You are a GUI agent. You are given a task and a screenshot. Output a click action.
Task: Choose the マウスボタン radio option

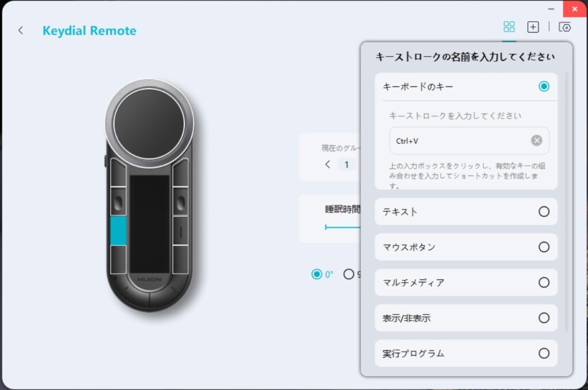point(544,247)
